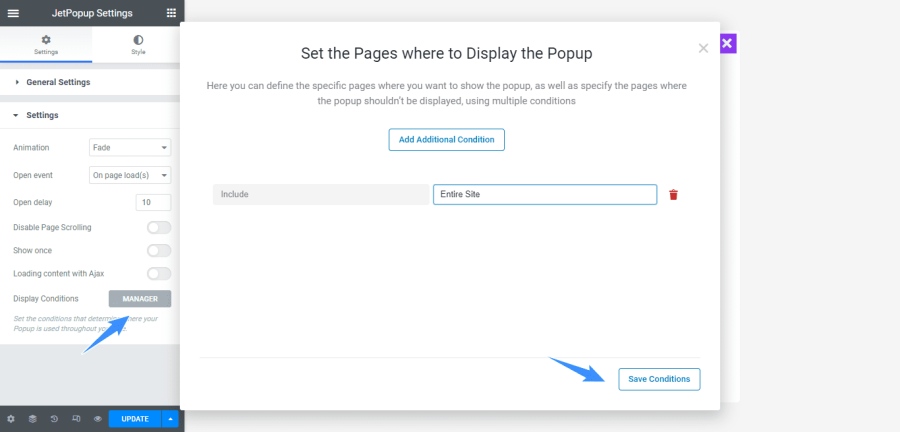
Task: Click the Open delay input field
Action: (x=153, y=203)
